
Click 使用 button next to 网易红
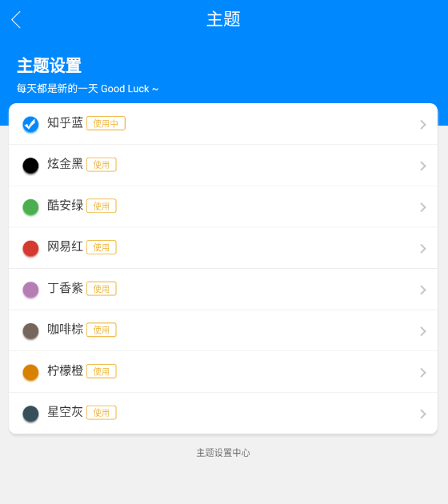pyautogui.click(x=102, y=247)
